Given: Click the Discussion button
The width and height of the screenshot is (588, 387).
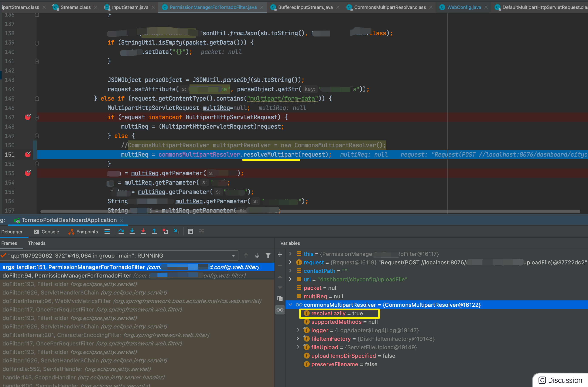Looking at the screenshot, I should pos(561,380).
